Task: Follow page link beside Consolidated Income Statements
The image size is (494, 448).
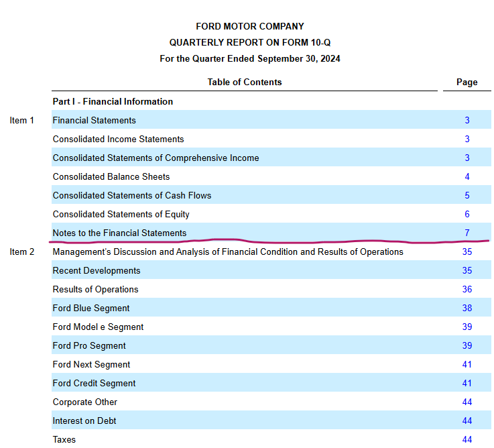Action: (x=467, y=139)
